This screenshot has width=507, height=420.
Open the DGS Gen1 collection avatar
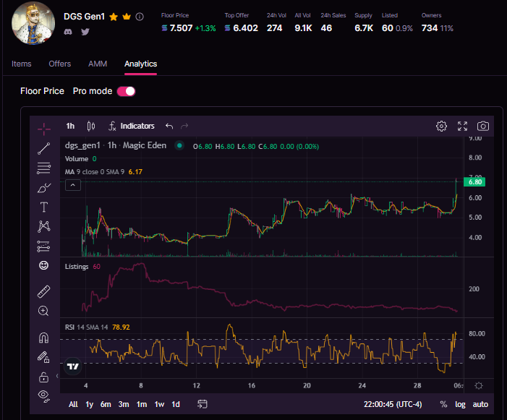point(33,23)
